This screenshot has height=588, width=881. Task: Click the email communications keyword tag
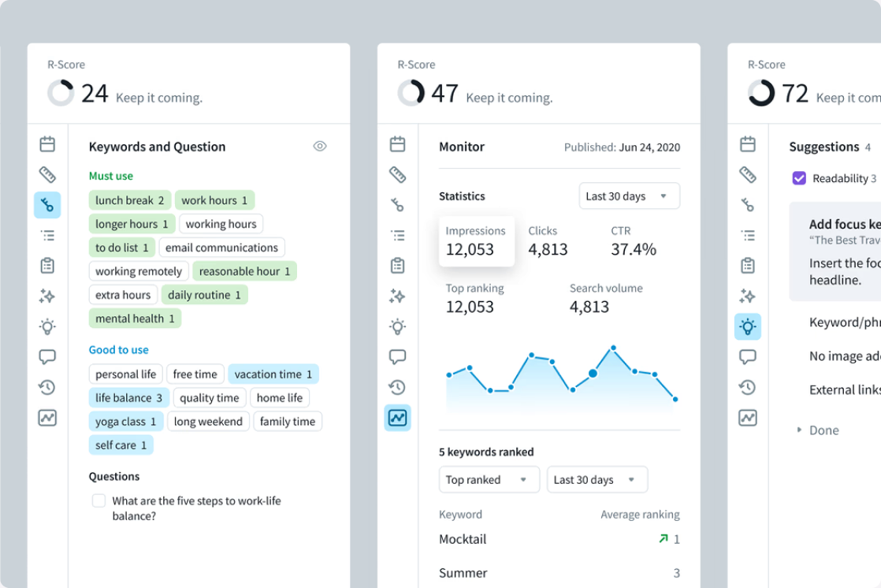222,247
